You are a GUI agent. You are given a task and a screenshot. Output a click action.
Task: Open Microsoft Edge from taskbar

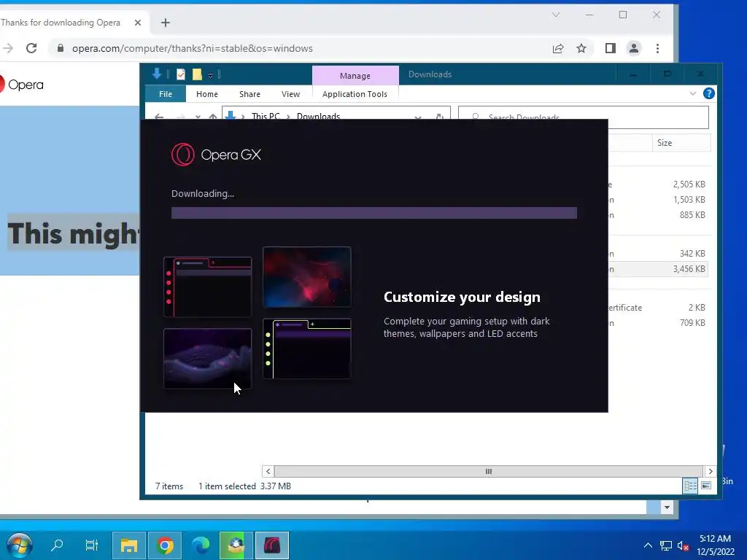pos(201,545)
